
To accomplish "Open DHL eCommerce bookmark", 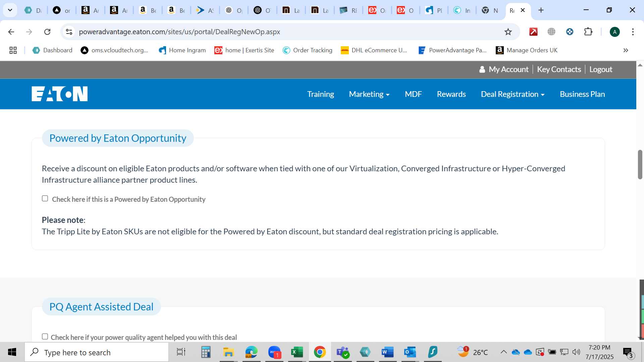I will pyautogui.click(x=374, y=50).
